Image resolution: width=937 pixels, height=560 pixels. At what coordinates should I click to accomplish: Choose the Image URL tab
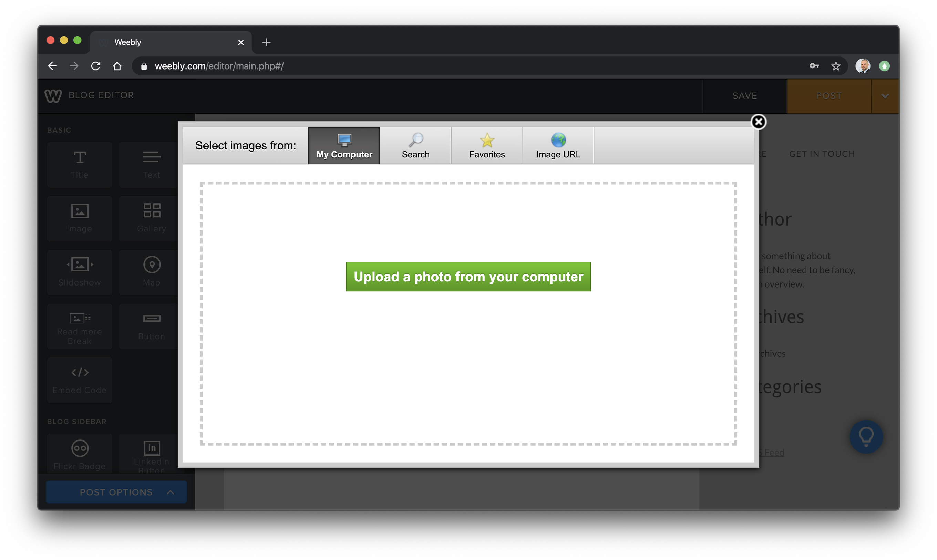point(558,146)
